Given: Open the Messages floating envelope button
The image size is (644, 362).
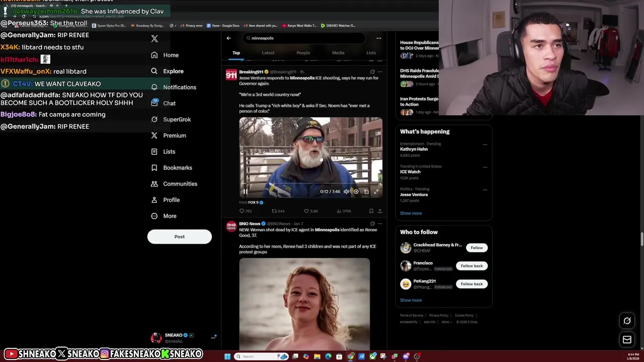Looking at the screenshot, I should coord(627,340).
